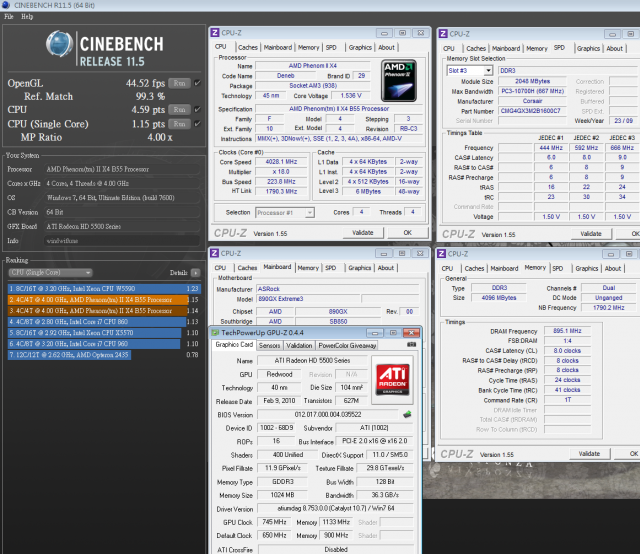The image size is (640, 554).
Task: Open the PowerColor Giveaway tab in GPU-Z
Action: coord(347,346)
